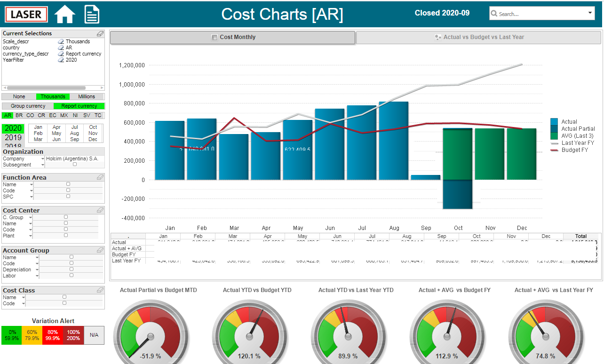The height and width of the screenshot is (364, 604).
Task: Clear the YearFilter selection eraser icon
Action: tap(61, 60)
